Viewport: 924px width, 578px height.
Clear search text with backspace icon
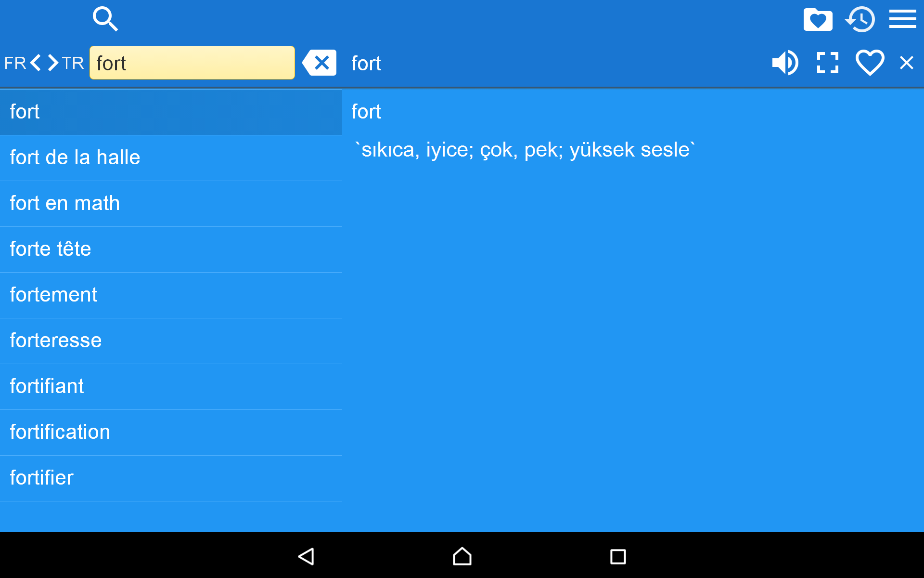point(320,63)
